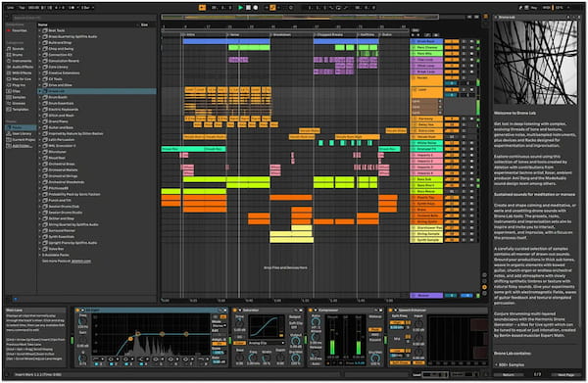
Task: Jump to the Breakdown locator
Action: [281, 35]
